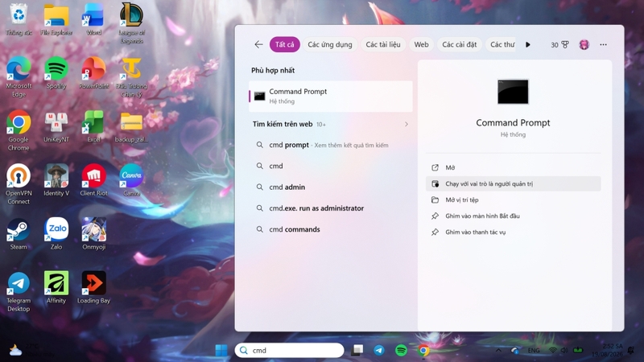
Task: Click the UniKeyNT desktop icon
Action: [x=56, y=127]
